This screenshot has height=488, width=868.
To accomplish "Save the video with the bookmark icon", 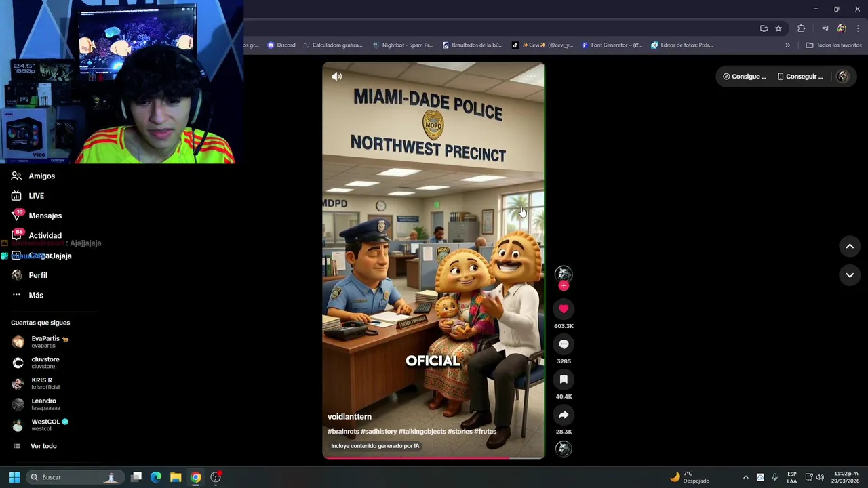I will 564,380.
